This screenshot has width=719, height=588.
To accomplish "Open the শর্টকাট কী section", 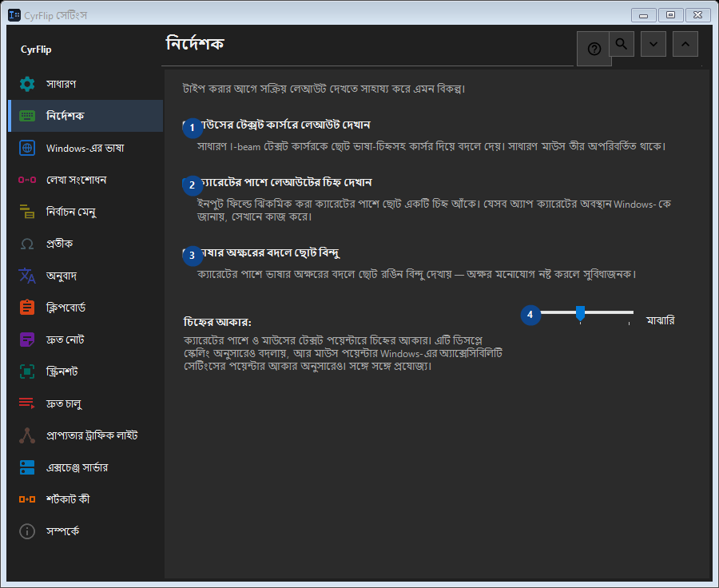I will 85,499.
